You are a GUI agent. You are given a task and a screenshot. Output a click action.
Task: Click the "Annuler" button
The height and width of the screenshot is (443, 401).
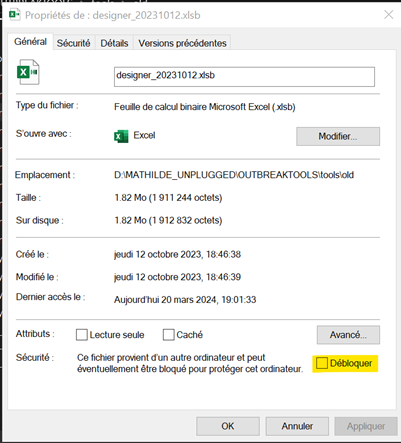point(297,426)
